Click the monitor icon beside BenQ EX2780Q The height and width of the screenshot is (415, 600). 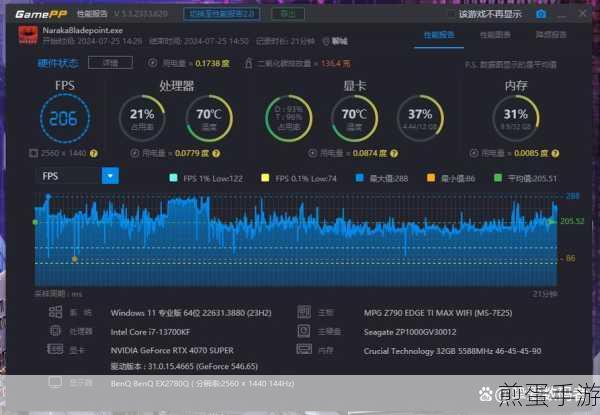pos(55,382)
